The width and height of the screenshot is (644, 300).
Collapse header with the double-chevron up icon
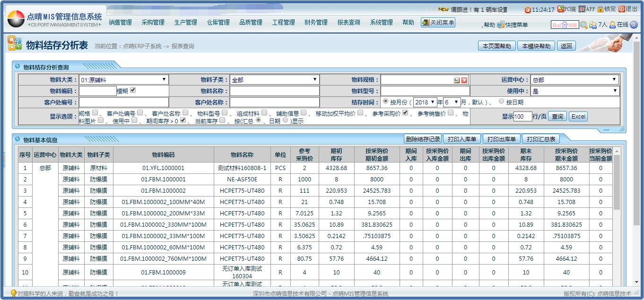click(634, 25)
